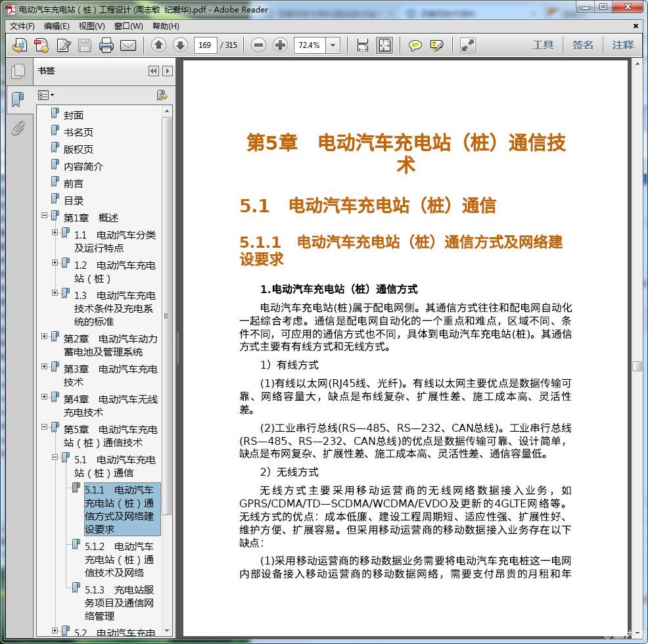Open the zoom percentage dropdown
Viewport: 648px width, 644px height.
pyautogui.click(x=333, y=45)
